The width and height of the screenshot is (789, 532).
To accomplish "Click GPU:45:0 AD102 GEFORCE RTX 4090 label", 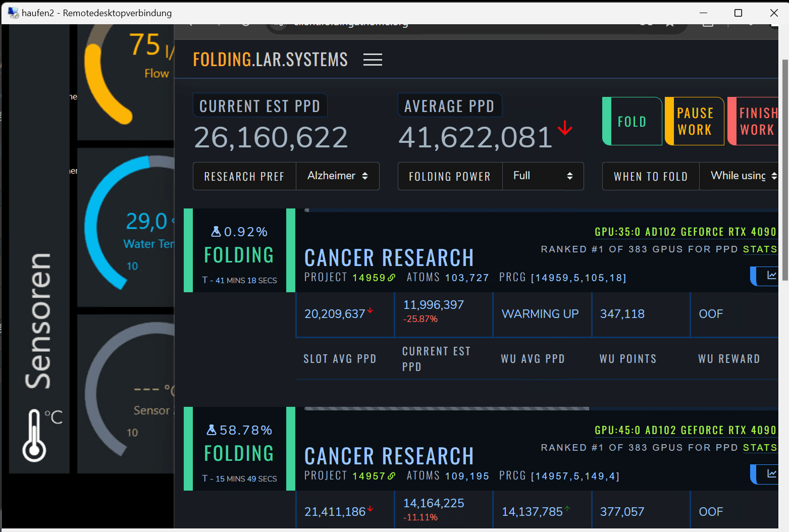I will (x=686, y=430).
